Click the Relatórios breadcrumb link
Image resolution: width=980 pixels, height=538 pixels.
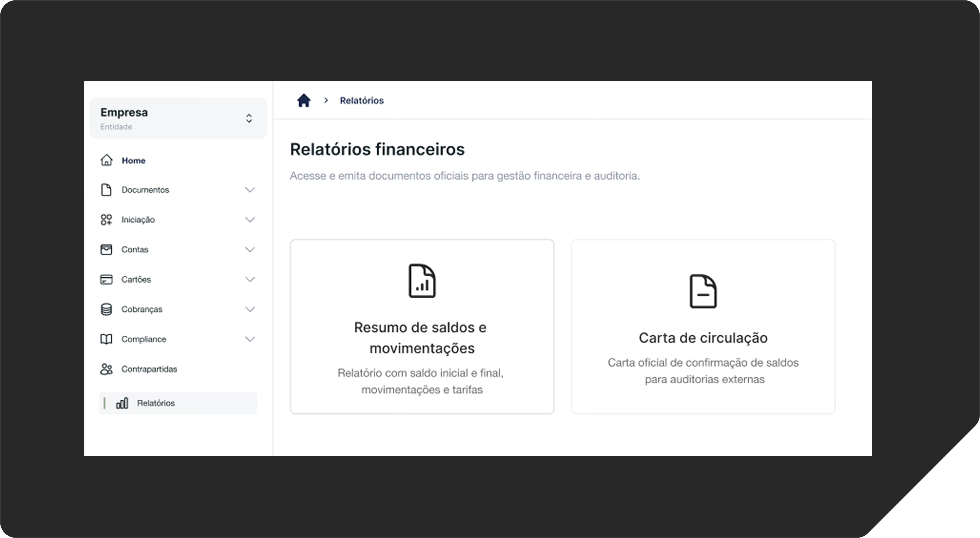coord(361,101)
